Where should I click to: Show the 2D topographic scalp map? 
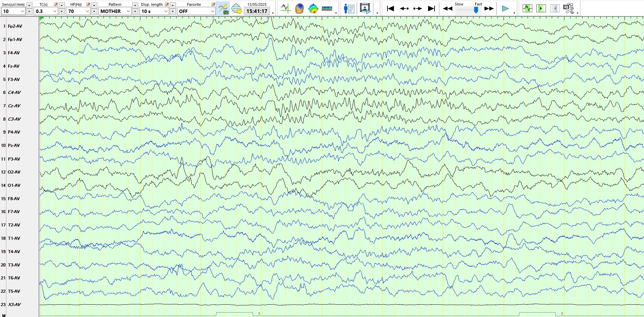tap(313, 9)
